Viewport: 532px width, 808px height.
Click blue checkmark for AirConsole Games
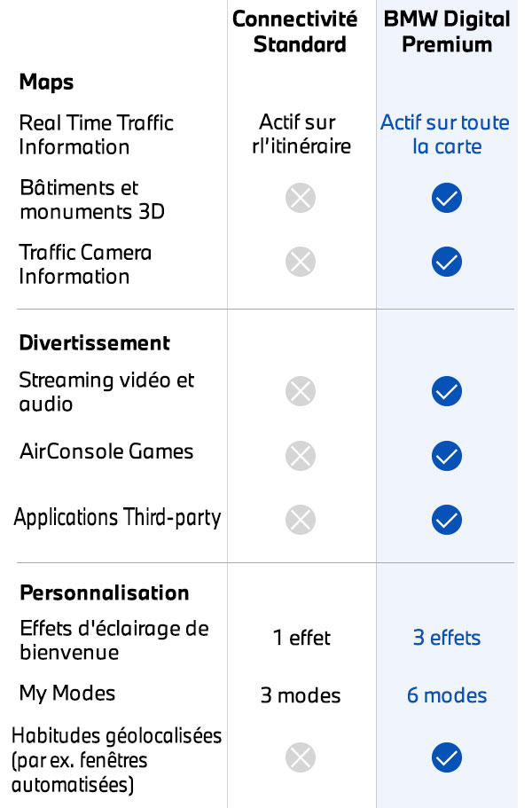click(x=447, y=455)
